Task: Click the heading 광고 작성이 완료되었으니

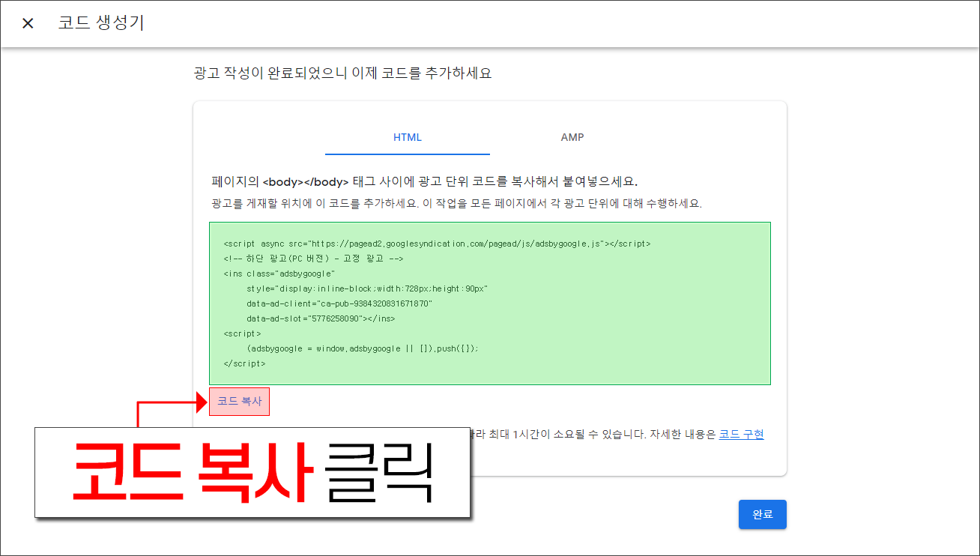Action: (342, 73)
